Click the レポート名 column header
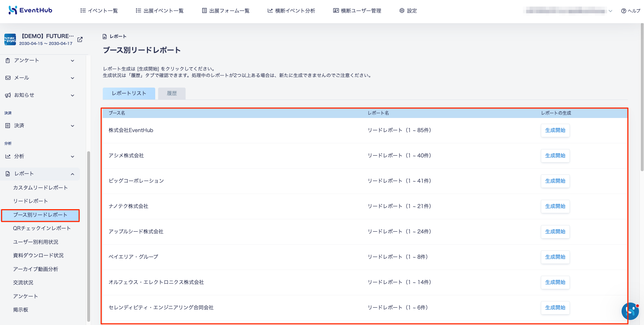Viewport: 644px width, 325px height. coord(378,113)
